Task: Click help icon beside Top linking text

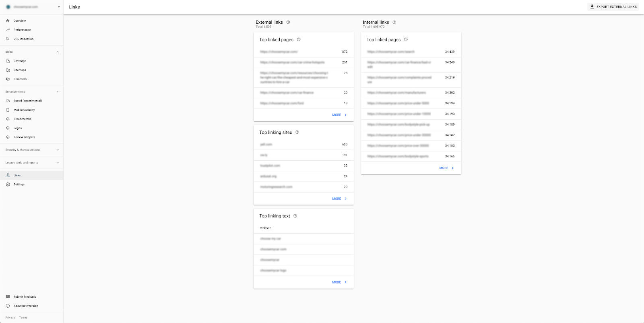Action: pyautogui.click(x=295, y=216)
